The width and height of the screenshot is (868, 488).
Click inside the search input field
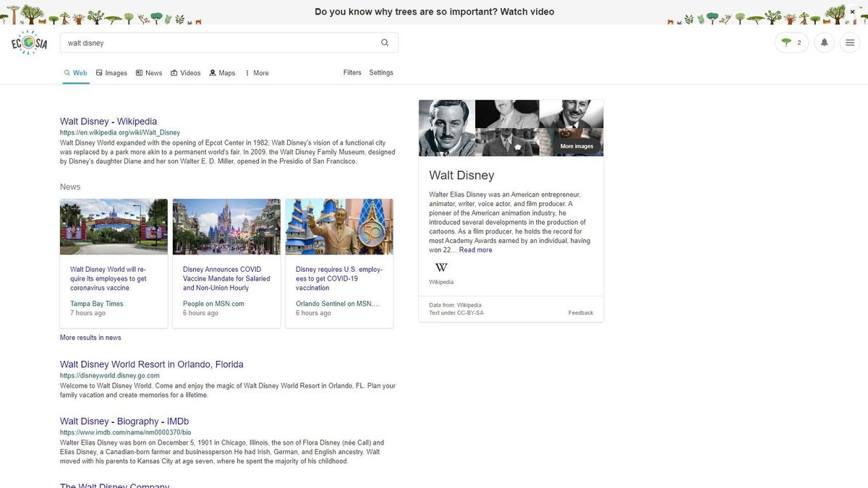217,42
